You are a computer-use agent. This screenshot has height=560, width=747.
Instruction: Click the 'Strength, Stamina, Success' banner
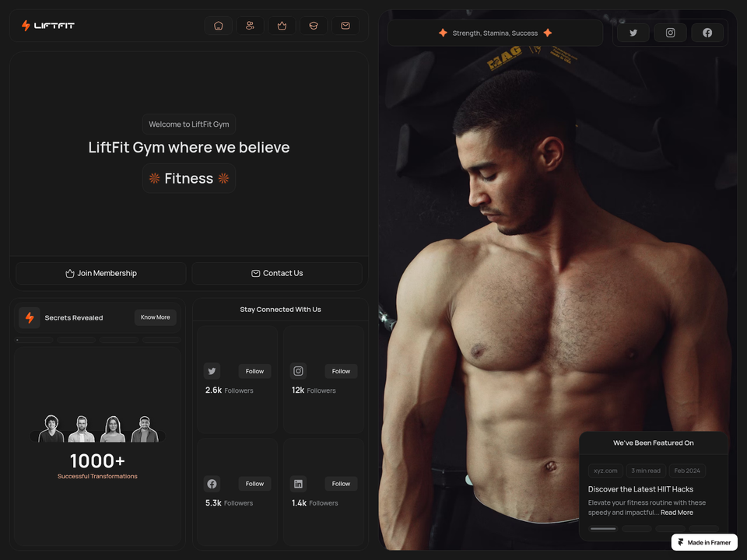[x=495, y=33]
